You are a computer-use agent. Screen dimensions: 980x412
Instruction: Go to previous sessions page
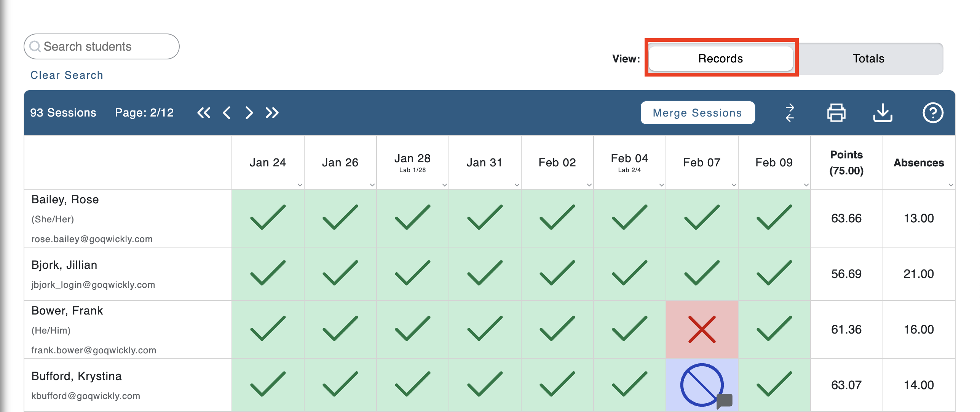(x=227, y=113)
